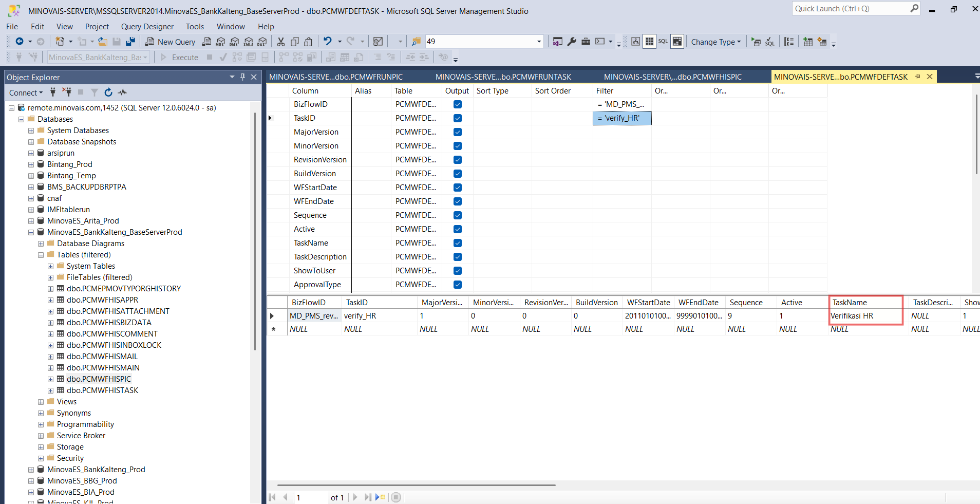Click the 'verify_HR' filter cell
The height and width of the screenshot is (504, 980).
coord(622,118)
